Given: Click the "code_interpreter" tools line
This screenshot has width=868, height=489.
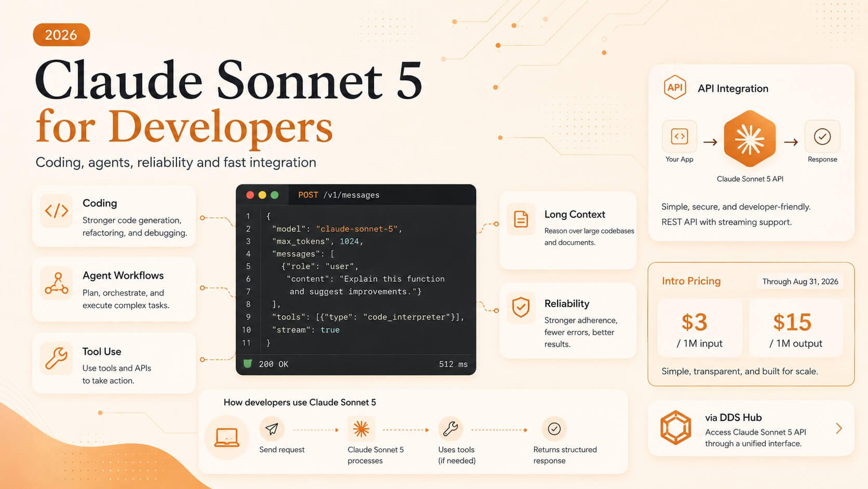Looking at the screenshot, I should [368, 317].
